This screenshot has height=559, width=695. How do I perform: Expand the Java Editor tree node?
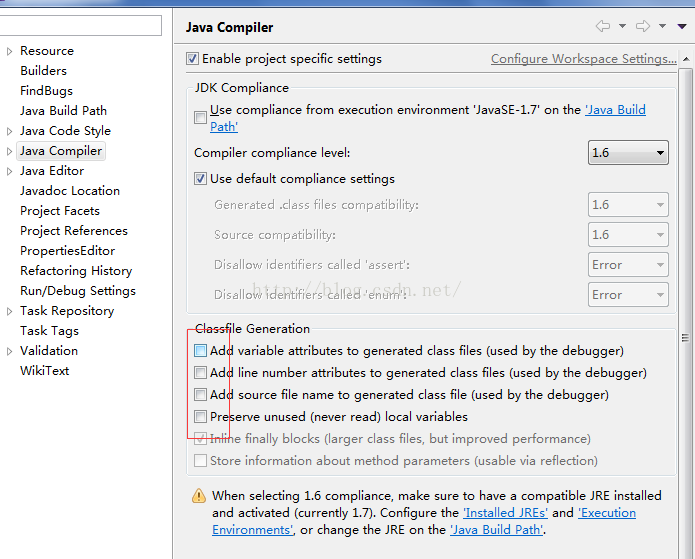coord(9,171)
